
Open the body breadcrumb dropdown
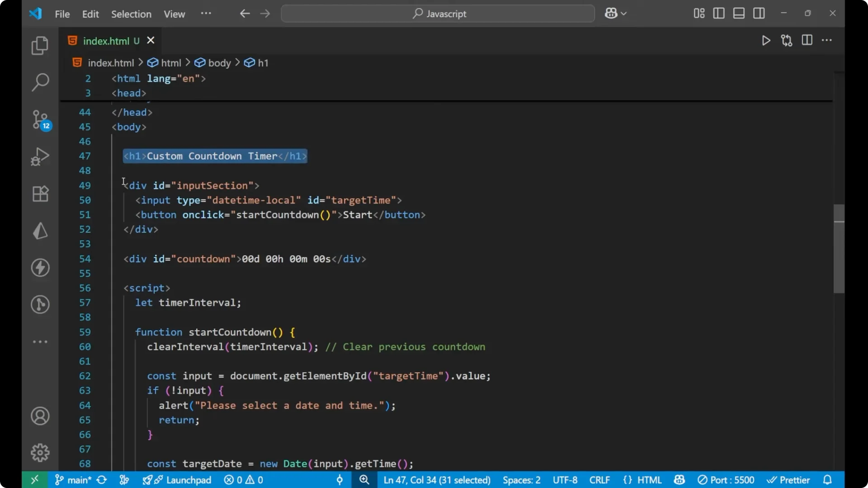pyautogui.click(x=220, y=63)
